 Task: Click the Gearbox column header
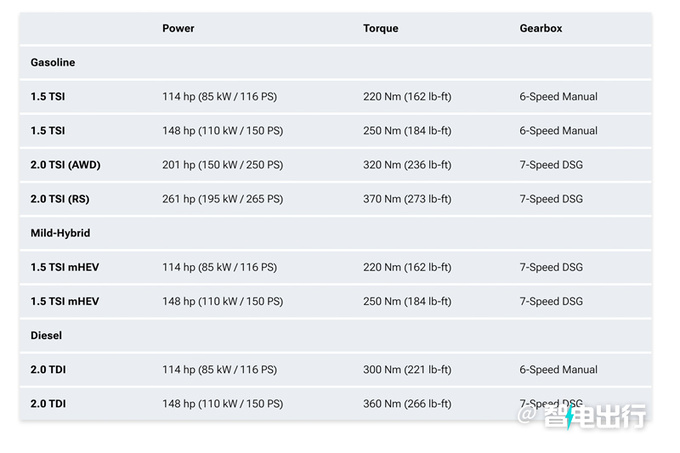click(x=541, y=28)
